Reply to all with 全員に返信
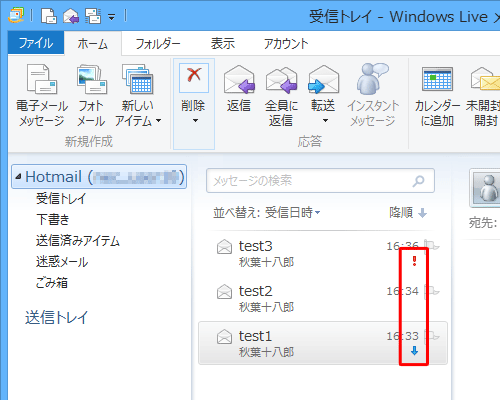This screenshot has height=400, width=500. click(281, 95)
